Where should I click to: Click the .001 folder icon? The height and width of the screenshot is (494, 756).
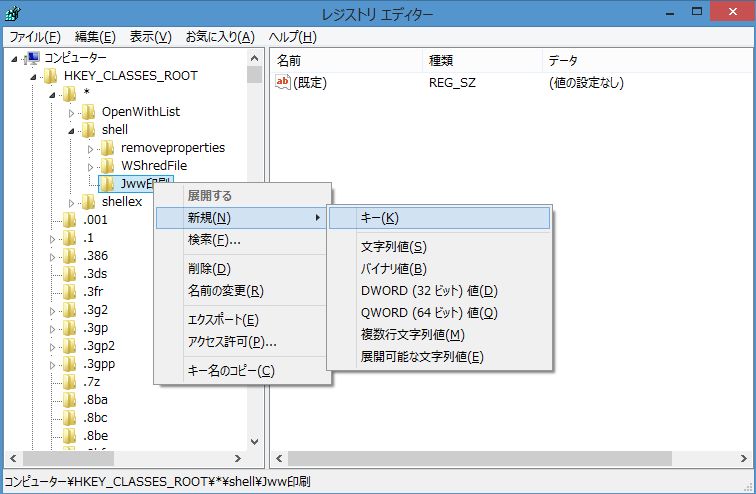click(x=69, y=220)
